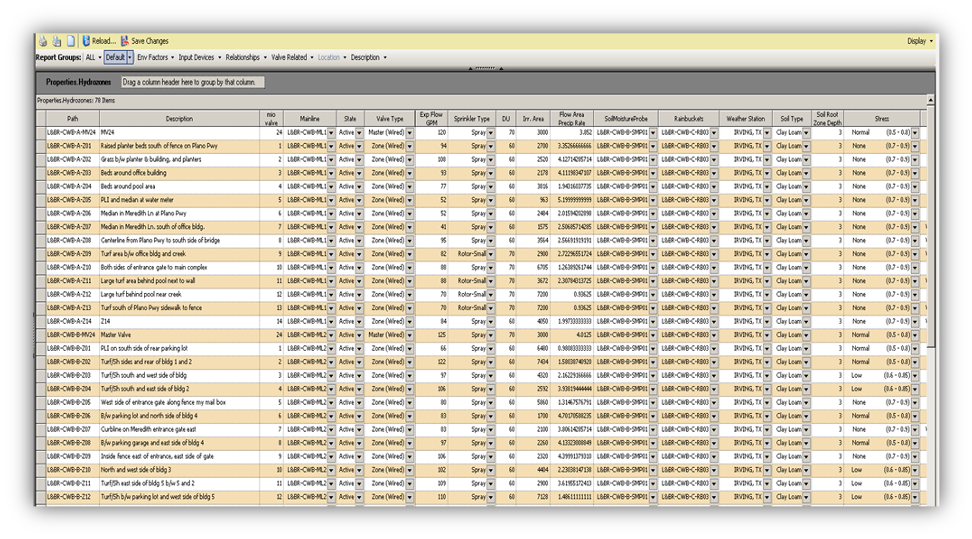This screenshot has height=539, width=972.
Task: Select 'B/w parking garage and east side of bldg 4'
Action: (x=179, y=443)
